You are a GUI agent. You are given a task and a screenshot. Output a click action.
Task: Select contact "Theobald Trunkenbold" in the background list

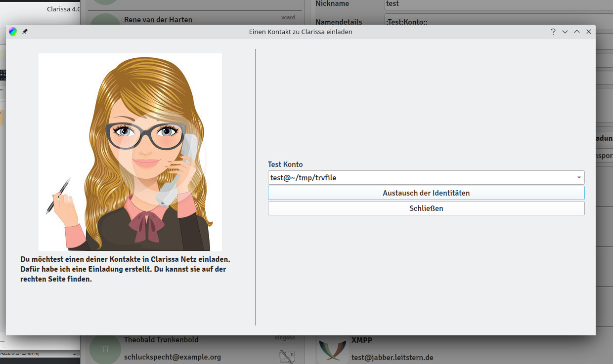pyautogui.click(x=161, y=340)
